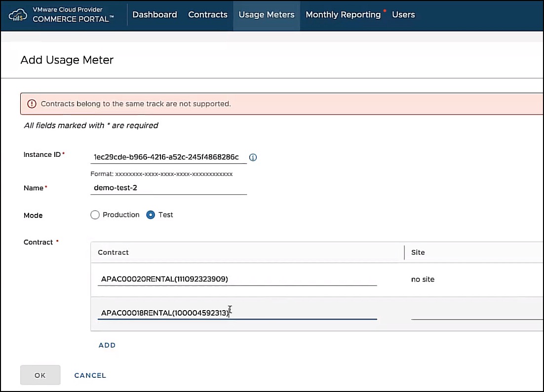Open the Contracts menu item
This screenshot has height=392, width=544.
pyautogui.click(x=208, y=15)
